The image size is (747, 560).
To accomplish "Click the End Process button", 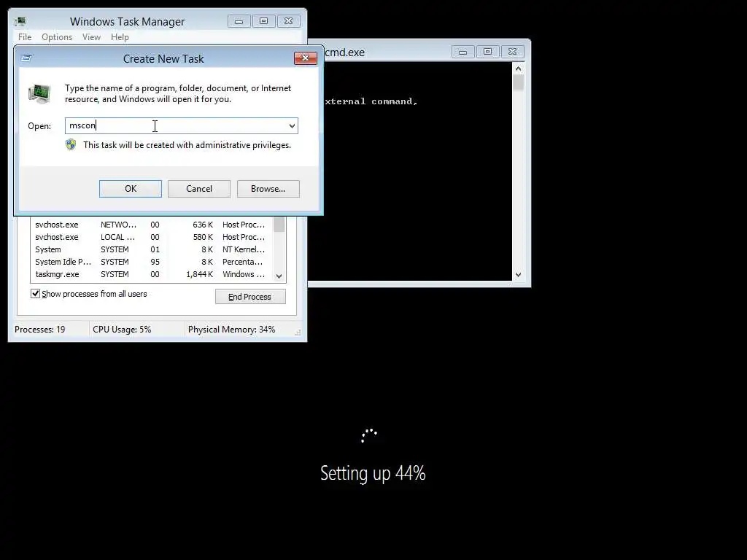I will (250, 297).
